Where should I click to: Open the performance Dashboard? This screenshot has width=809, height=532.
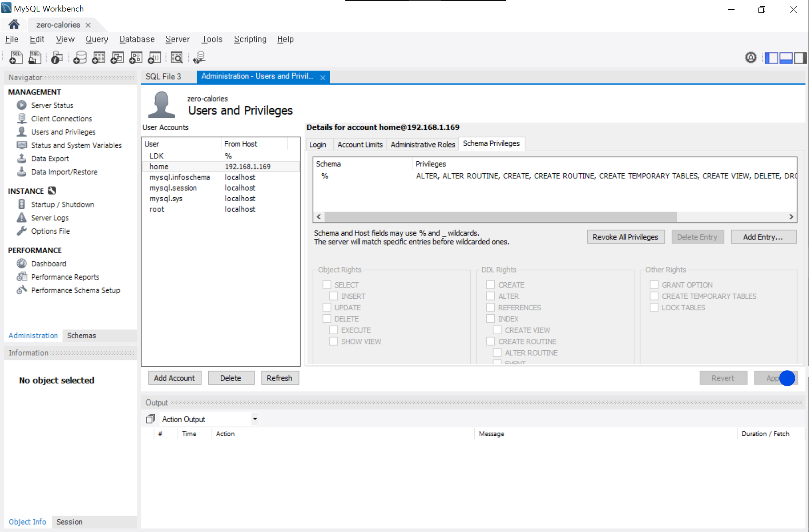(48, 263)
